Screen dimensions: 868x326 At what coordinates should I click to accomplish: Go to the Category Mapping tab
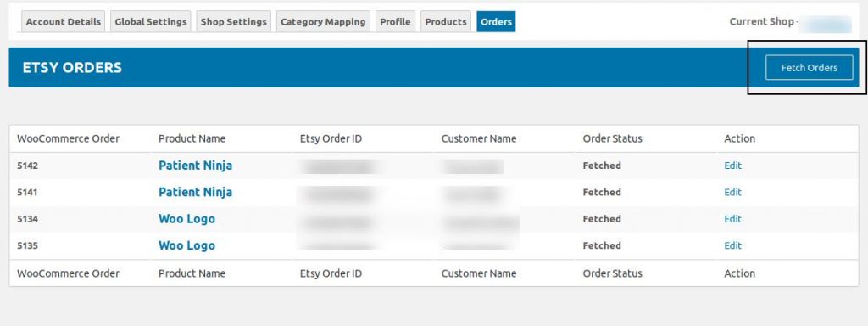pyautogui.click(x=323, y=21)
